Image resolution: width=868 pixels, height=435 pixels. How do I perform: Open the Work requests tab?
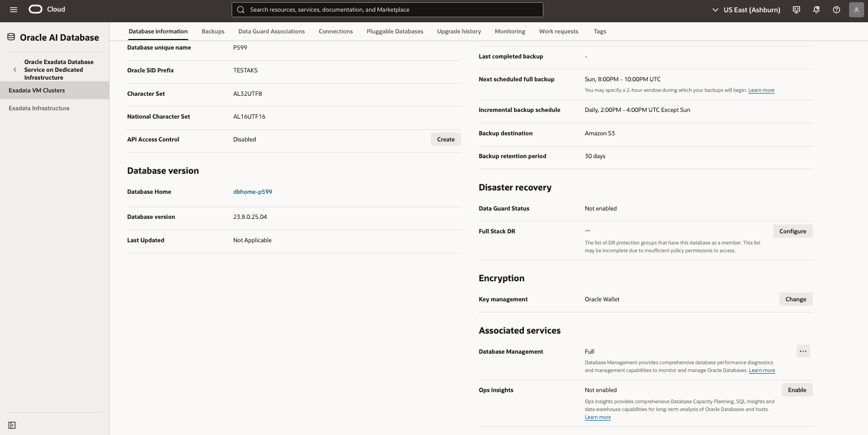click(558, 31)
